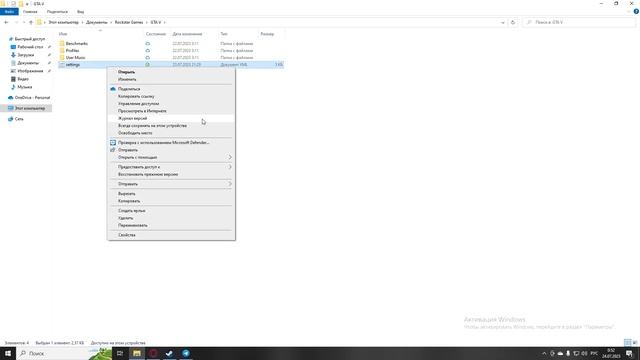Viewport: 640px width, 360px height.
Task: Select Этот компьютер in the sidebar
Action: (x=30, y=108)
